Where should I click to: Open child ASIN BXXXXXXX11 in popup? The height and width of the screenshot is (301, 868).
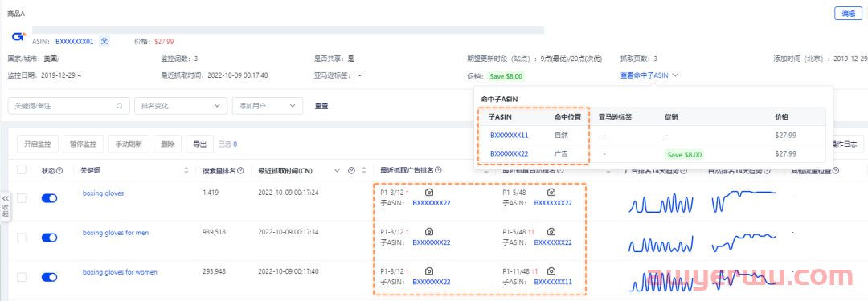click(510, 135)
